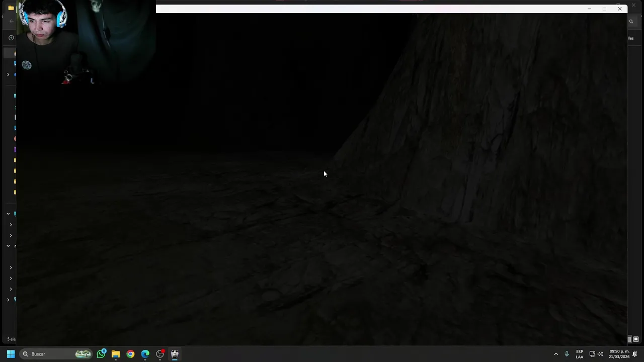The width and height of the screenshot is (644, 362).
Task: Open the volume speaker tray icon
Action: pos(600,354)
